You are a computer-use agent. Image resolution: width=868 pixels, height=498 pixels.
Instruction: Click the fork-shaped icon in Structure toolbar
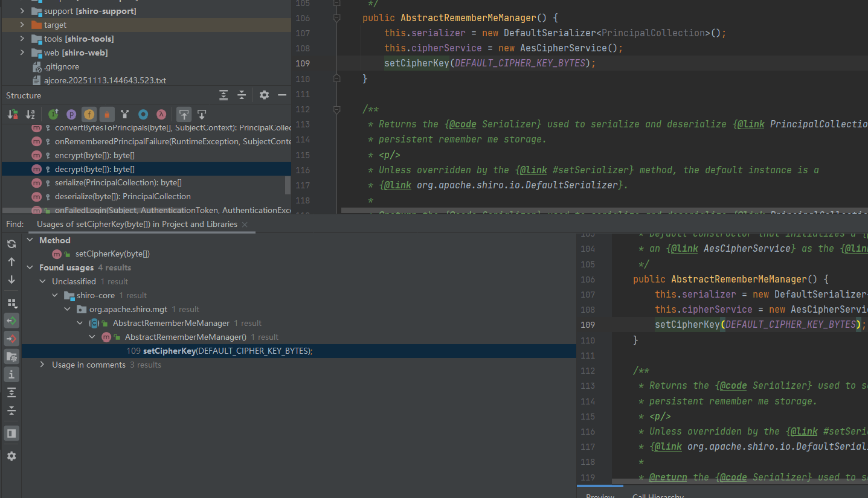(x=125, y=114)
